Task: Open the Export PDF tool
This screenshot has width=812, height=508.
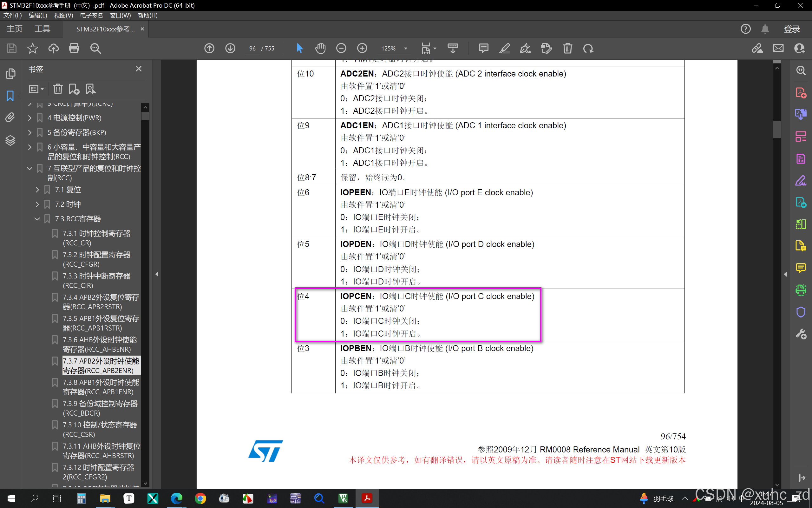Action: (x=801, y=115)
